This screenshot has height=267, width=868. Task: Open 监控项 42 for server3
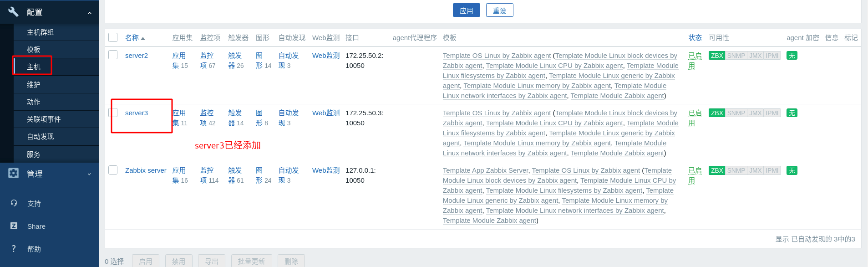pos(207,118)
